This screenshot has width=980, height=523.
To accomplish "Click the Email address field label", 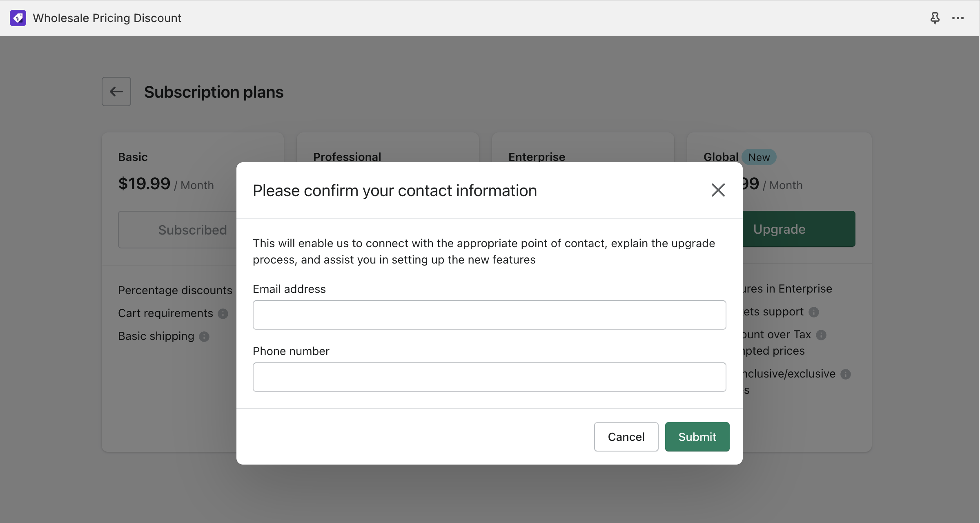I will click(289, 289).
